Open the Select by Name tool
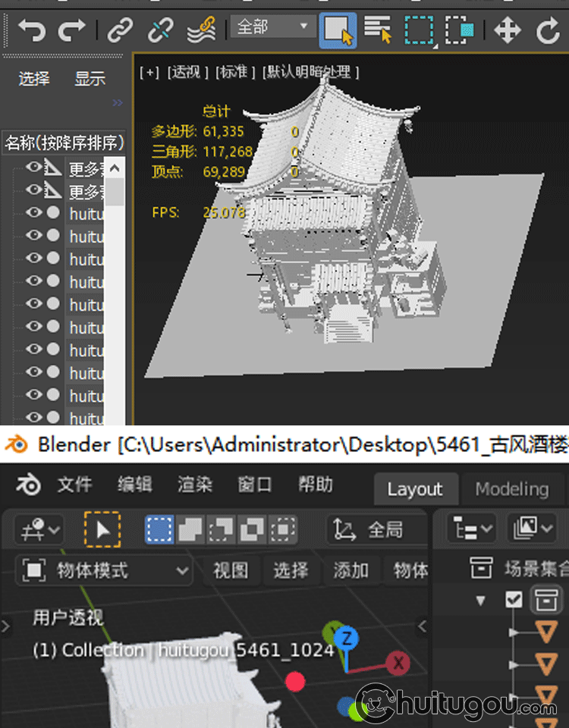Image resolution: width=569 pixels, height=728 pixels. point(377,30)
